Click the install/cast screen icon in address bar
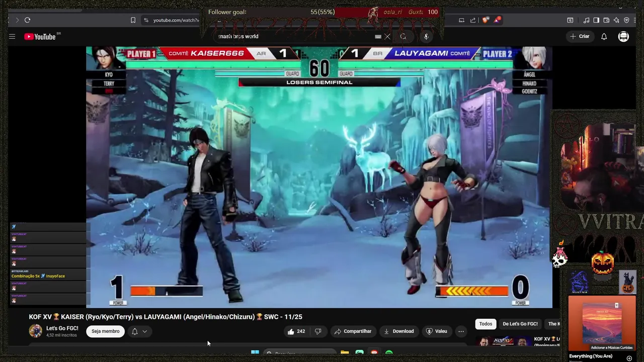This screenshot has height=362, width=644. coord(461,20)
